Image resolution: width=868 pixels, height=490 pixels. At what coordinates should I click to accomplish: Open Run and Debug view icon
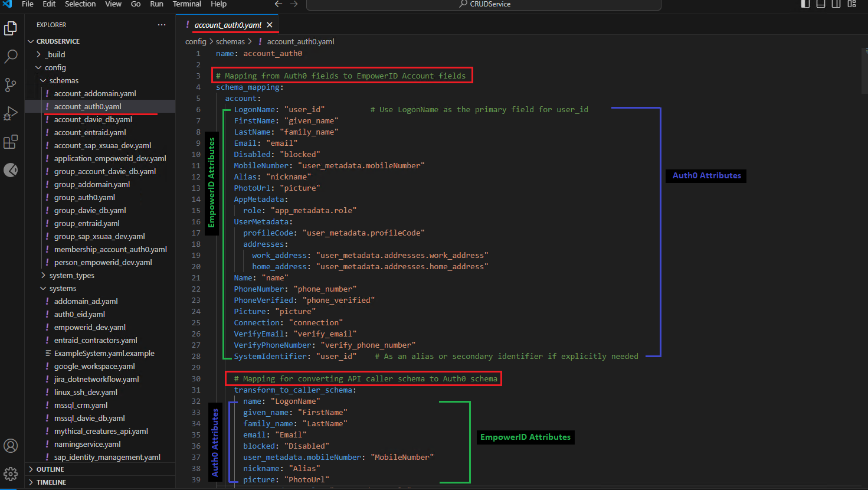tap(11, 113)
